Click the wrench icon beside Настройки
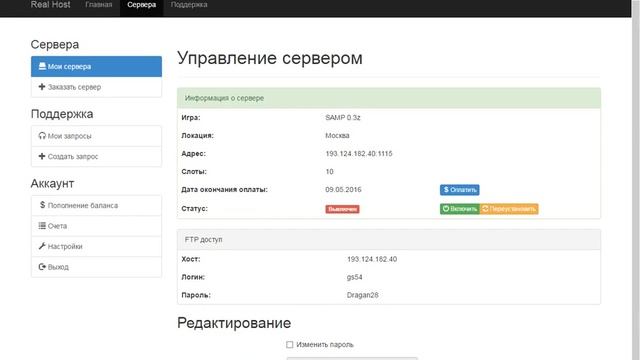Image resolution: width=640 pixels, height=360 pixels. coord(42,246)
